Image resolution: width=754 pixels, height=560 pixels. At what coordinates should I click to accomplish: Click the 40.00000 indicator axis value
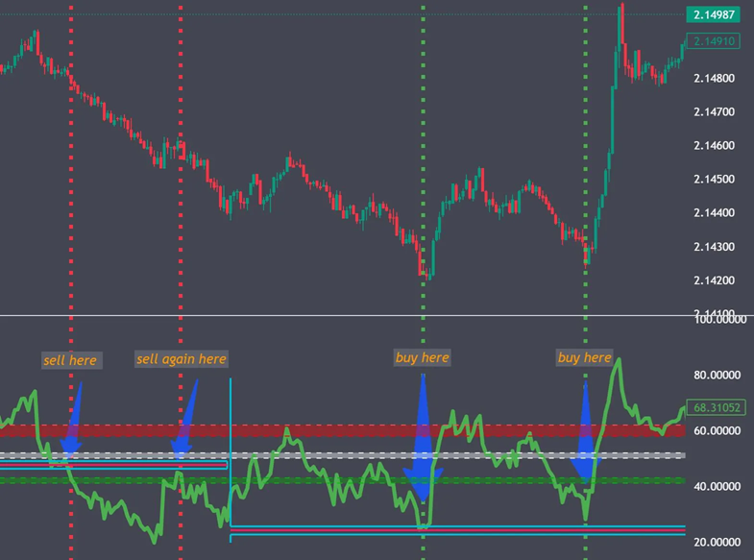click(x=717, y=486)
